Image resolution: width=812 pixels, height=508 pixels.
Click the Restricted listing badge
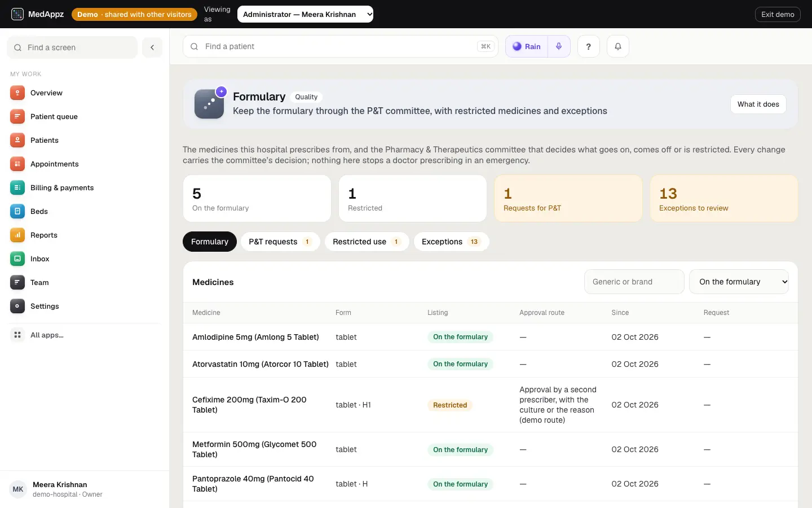[x=450, y=405]
